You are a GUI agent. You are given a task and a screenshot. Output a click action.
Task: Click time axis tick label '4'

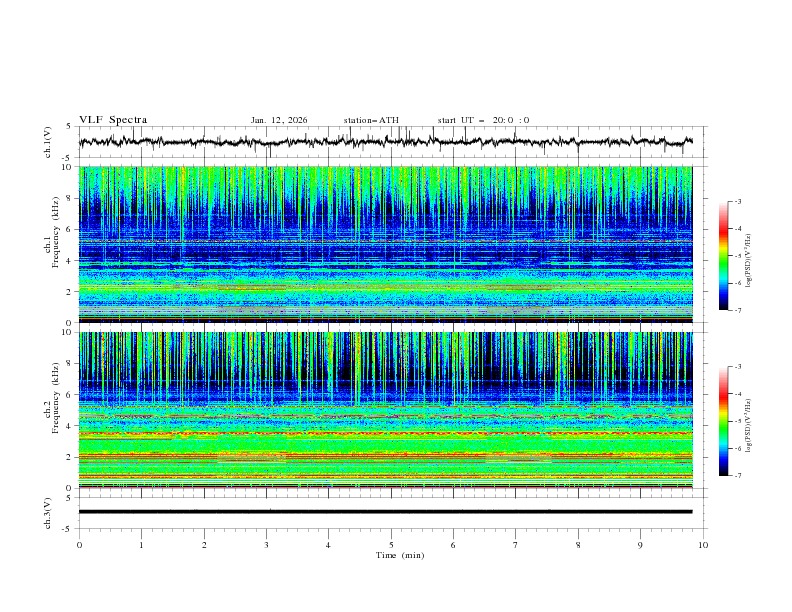(329, 545)
